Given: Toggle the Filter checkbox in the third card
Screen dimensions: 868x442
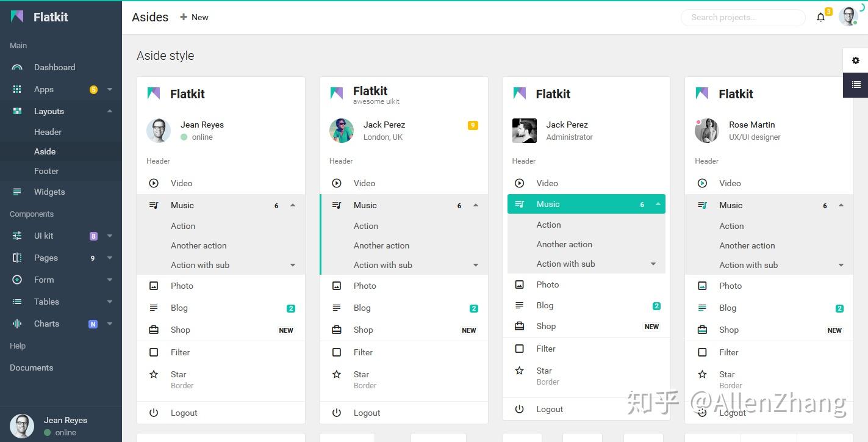Looking at the screenshot, I should (520, 349).
